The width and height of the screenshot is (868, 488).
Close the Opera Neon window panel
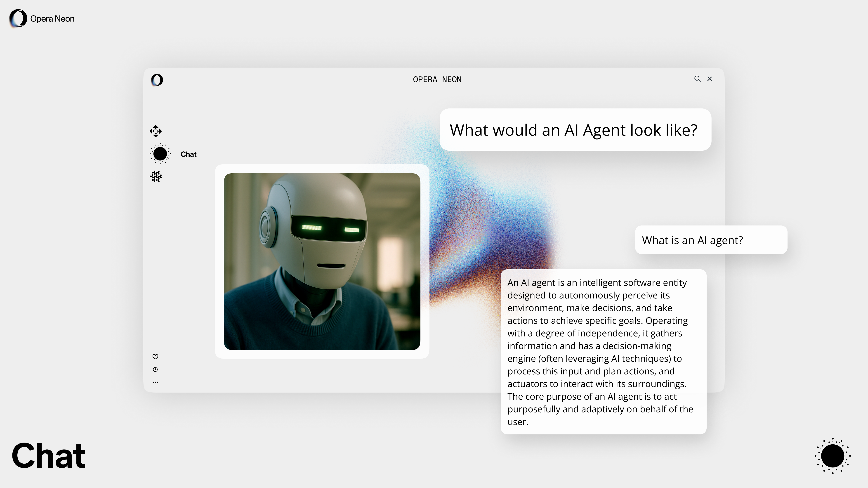(x=710, y=79)
